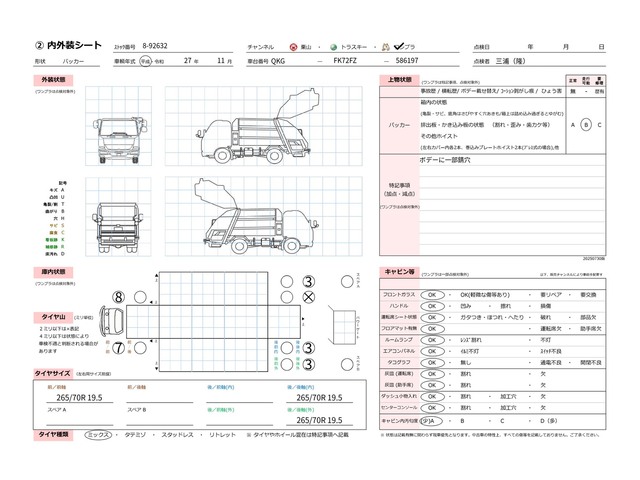The width and height of the screenshot is (640, 480).
Task: Click the 上物状態 section label
Action: click(x=394, y=78)
